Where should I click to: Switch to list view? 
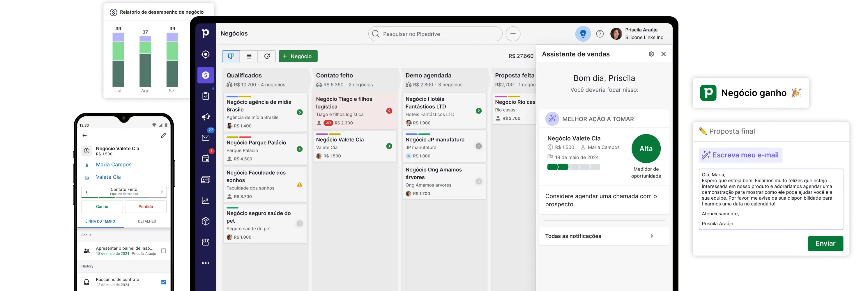(249, 56)
